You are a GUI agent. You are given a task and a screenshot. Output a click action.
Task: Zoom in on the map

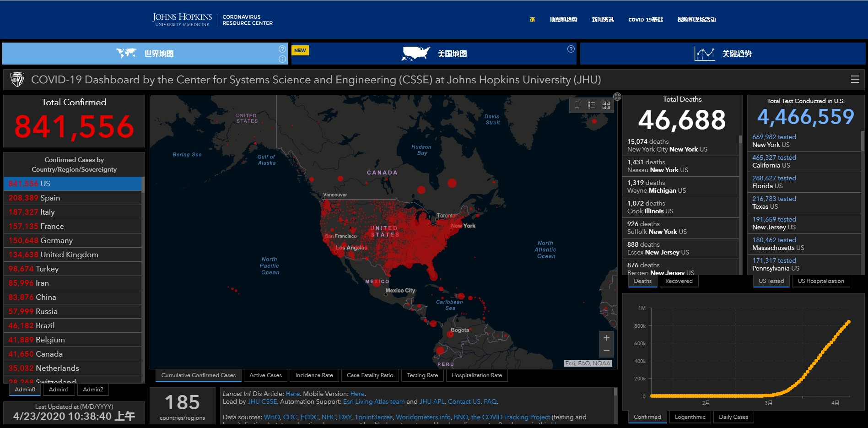(x=606, y=338)
